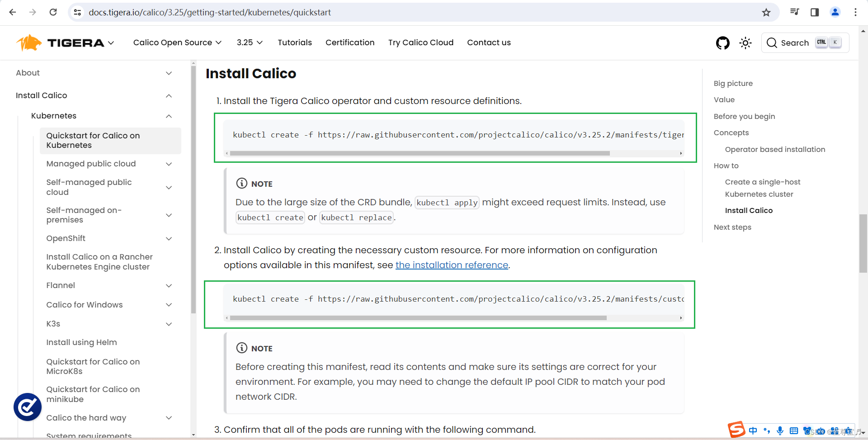Jump to How to section
Screen dimensions: 868x440
tap(726, 166)
